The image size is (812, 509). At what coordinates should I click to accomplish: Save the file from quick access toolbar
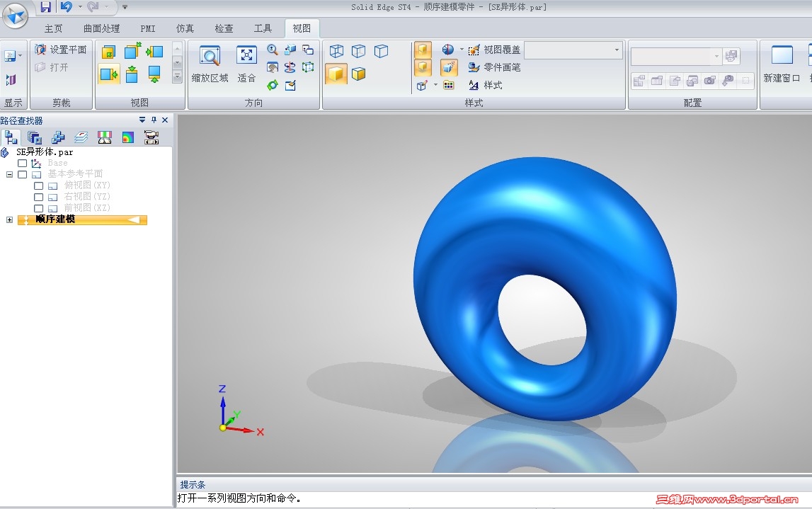pyautogui.click(x=45, y=7)
